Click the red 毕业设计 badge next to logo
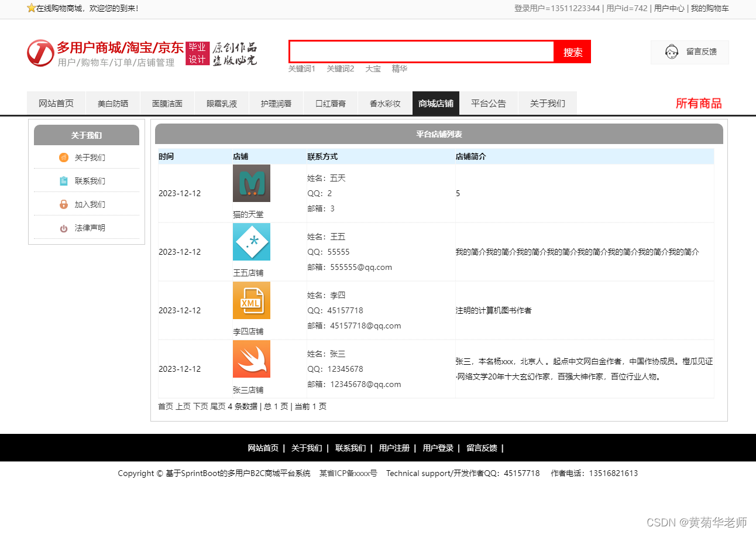This screenshot has width=756, height=534. tap(198, 52)
